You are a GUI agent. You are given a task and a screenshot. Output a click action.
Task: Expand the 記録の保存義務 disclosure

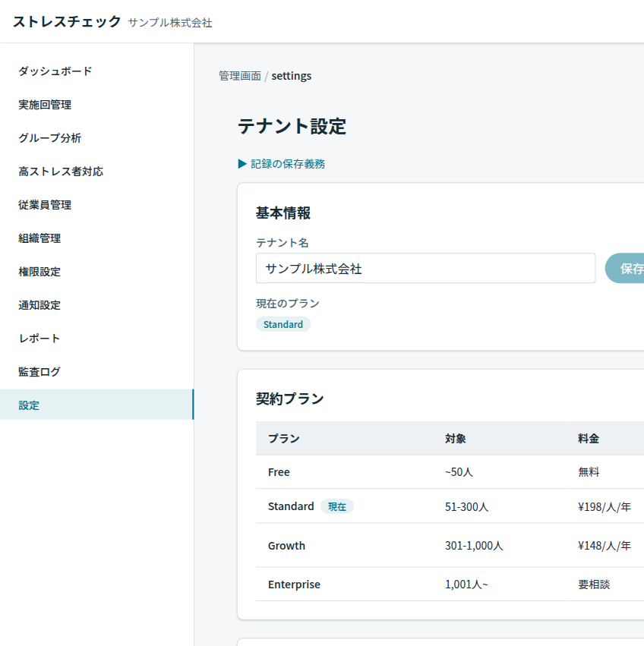(x=282, y=164)
